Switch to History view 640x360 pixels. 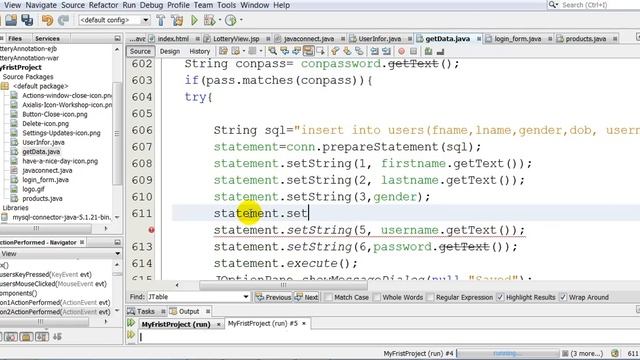[x=200, y=51]
